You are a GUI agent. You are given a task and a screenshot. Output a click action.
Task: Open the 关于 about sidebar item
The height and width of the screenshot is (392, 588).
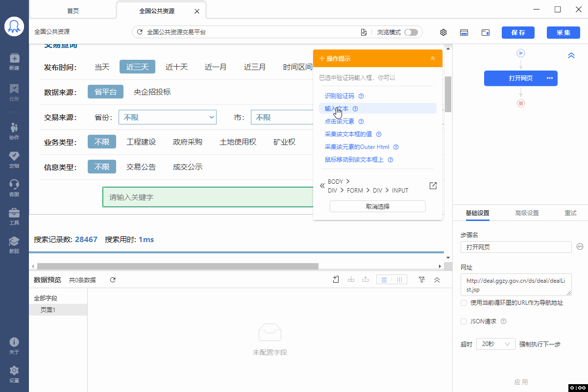14,345
